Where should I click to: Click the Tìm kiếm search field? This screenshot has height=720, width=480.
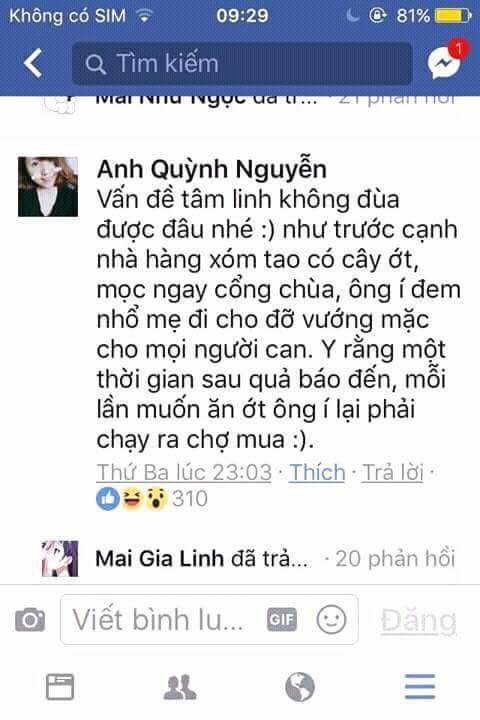click(242, 63)
